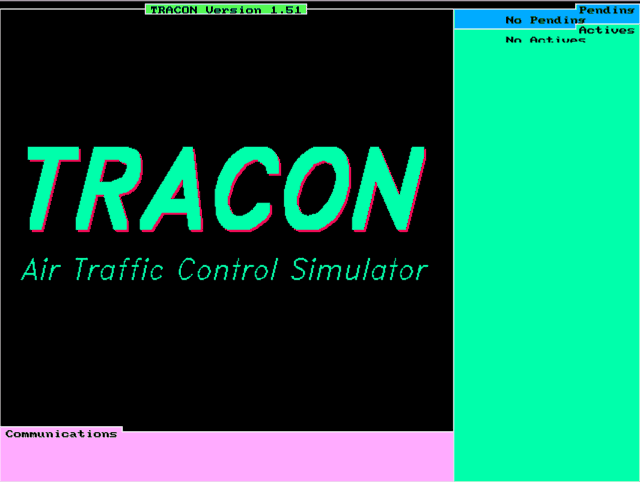This screenshot has width=640, height=482.
Task: Click the Communications panel label
Action: (61, 433)
